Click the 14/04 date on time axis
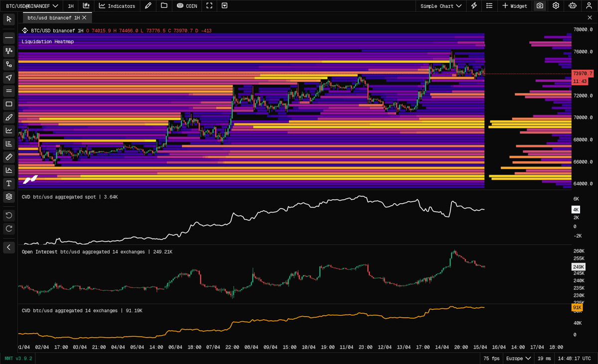The height and width of the screenshot is (364, 598). (442, 347)
